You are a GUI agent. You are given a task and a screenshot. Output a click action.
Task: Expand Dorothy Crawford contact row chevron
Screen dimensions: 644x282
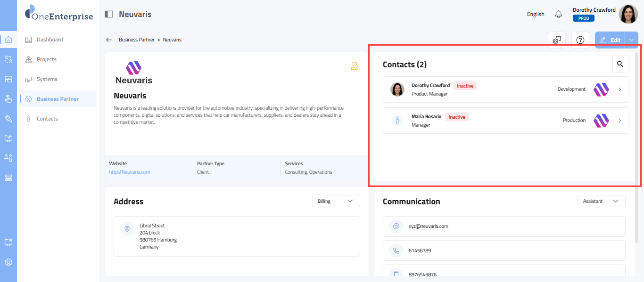click(619, 89)
